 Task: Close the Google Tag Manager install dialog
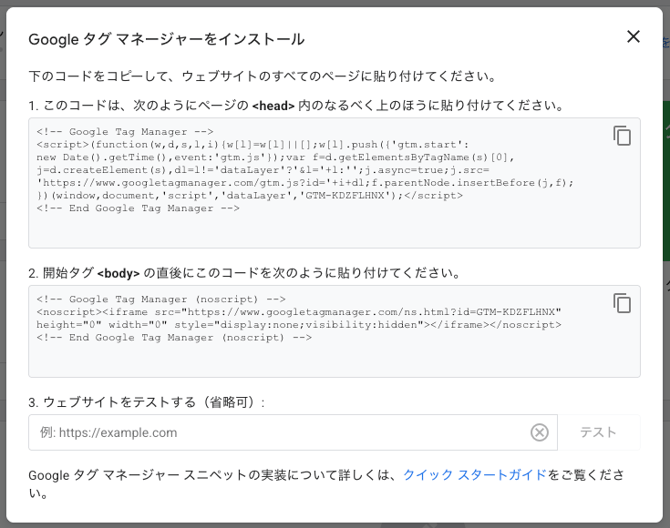(633, 37)
